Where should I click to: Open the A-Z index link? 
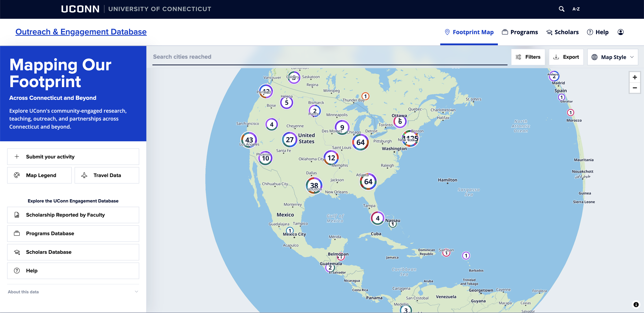(576, 9)
